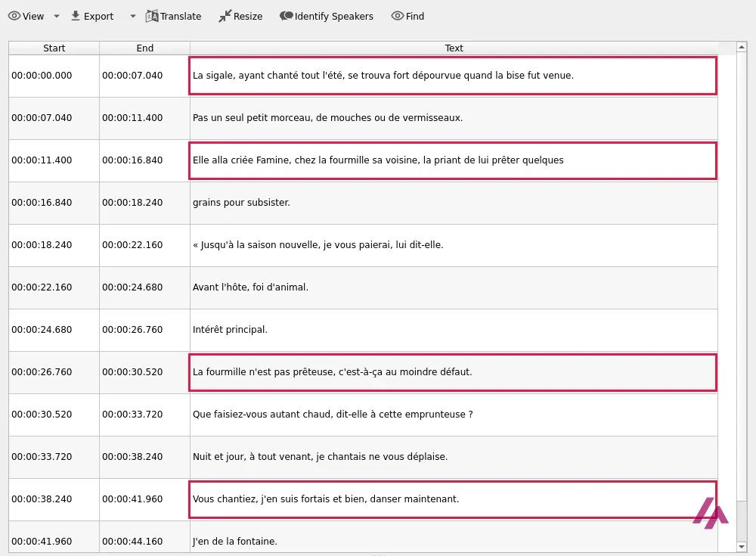This screenshot has height=556, width=756.
Task: Click start time 00:00:00.000
Action: pyautogui.click(x=42, y=76)
